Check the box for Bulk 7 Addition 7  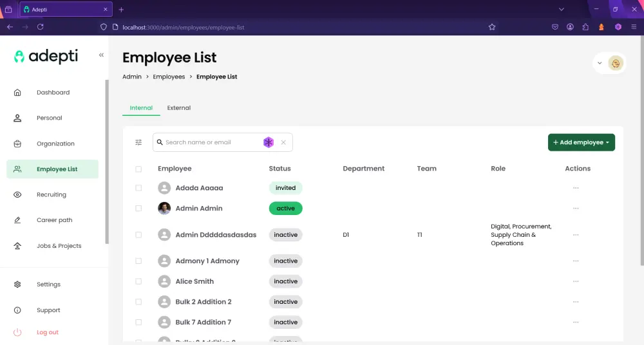(138, 322)
